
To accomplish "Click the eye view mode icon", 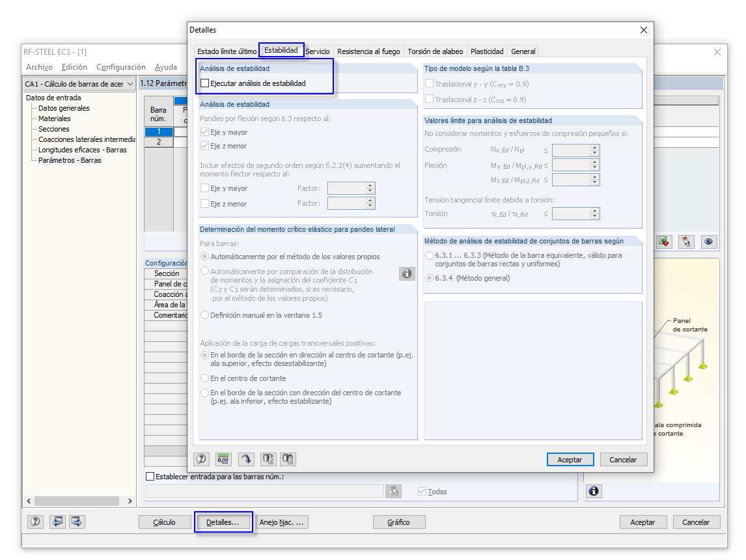I will pos(708,242).
